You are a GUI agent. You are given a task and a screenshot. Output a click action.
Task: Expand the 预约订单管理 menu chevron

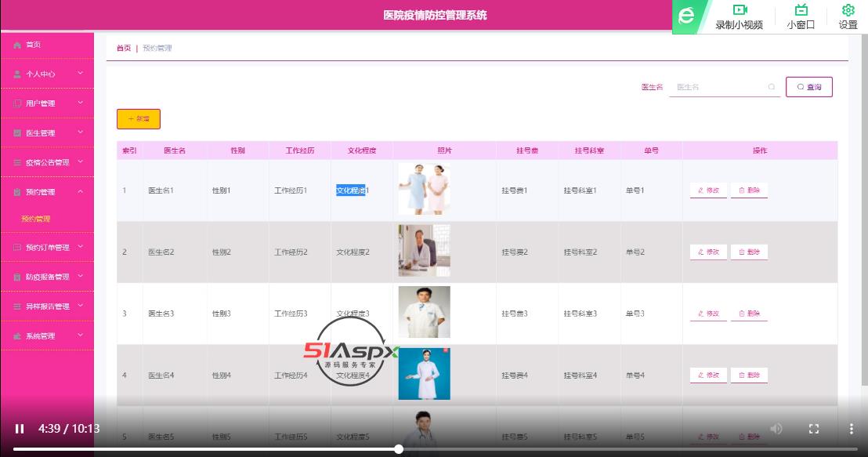click(x=80, y=246)
